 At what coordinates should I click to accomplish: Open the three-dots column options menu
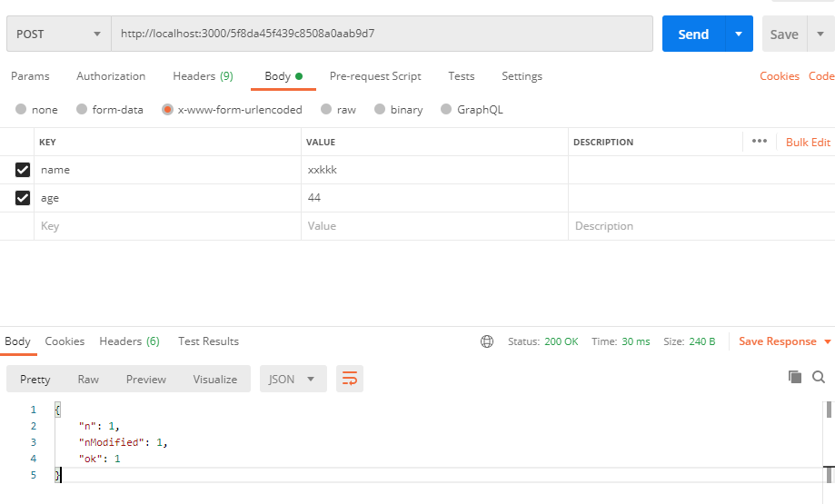pos(760,142)
